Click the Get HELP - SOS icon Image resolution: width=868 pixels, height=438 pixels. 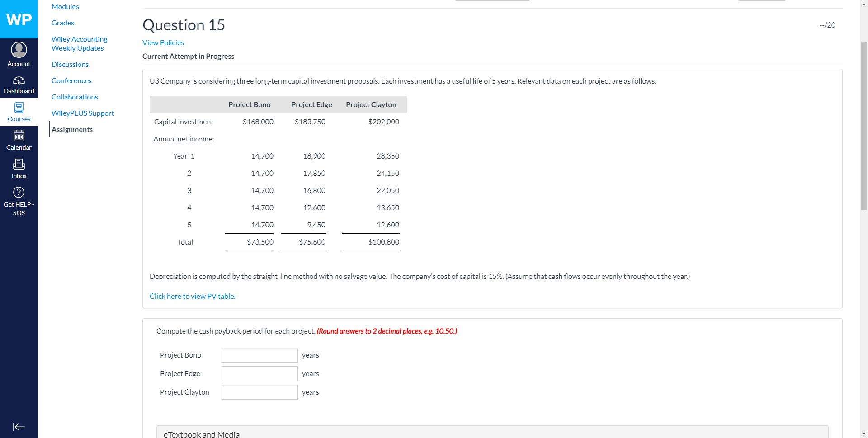tap(19, 199)
